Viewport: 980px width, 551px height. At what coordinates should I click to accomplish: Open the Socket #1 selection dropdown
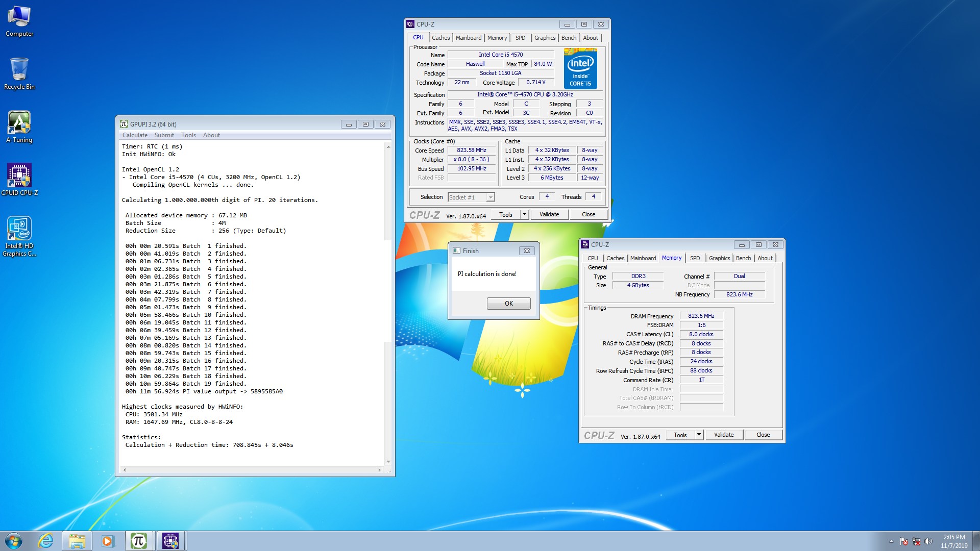[x=471, y=197]
